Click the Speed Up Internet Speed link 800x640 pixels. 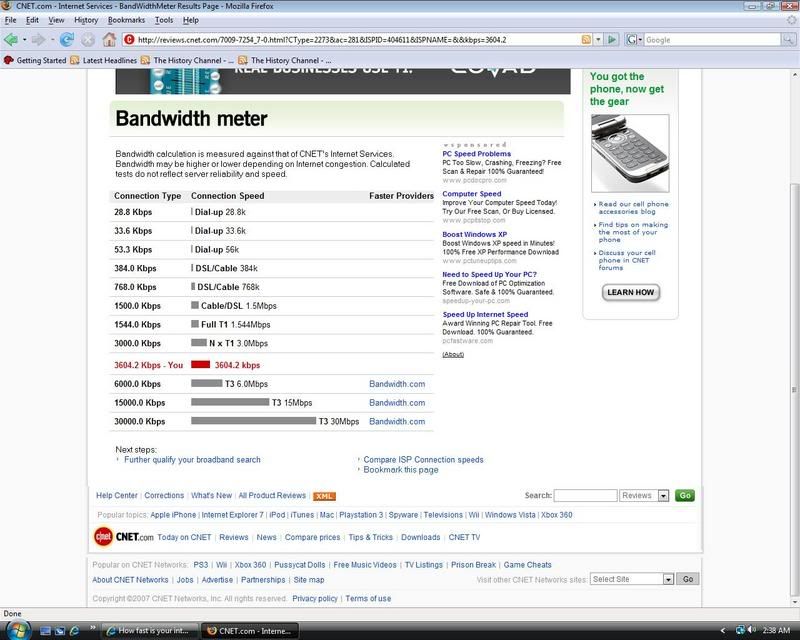[x=485, y=315]
